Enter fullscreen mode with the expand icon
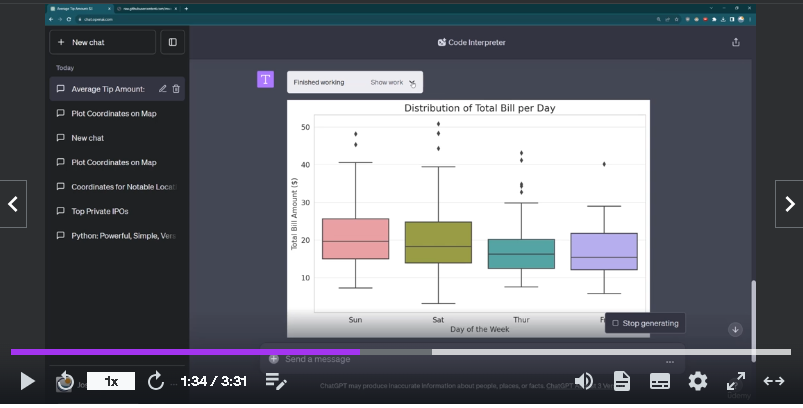Viewport: 803px width, 408px height. (735, 381)
